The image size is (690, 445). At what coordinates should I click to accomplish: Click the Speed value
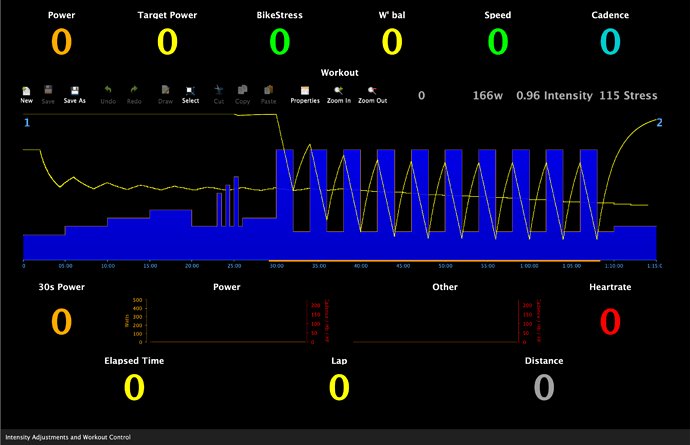pyautogui.click(x=498, y=42)
